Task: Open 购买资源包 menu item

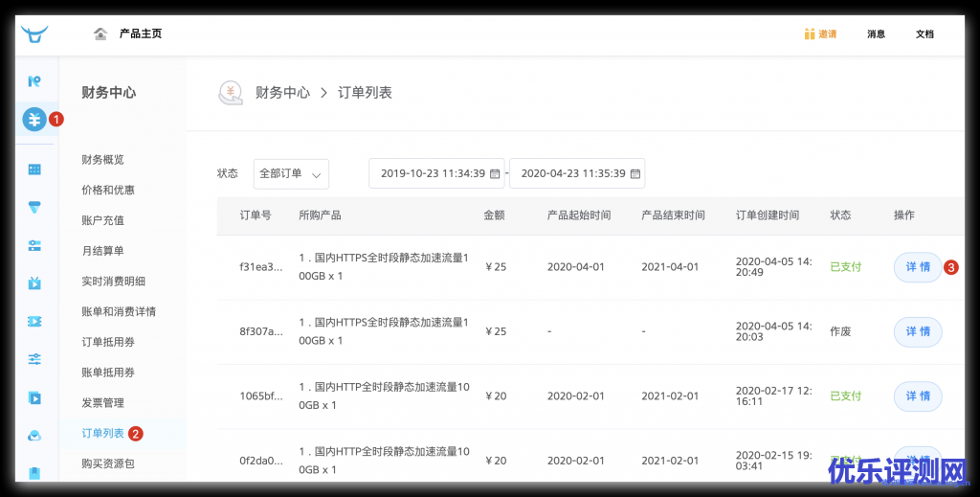Action: [108, 463]
